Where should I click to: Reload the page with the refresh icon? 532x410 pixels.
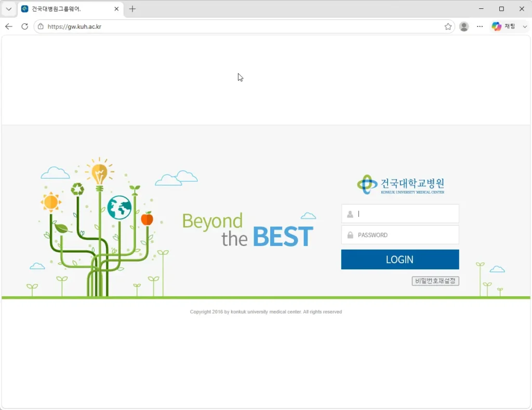[25, 26]
